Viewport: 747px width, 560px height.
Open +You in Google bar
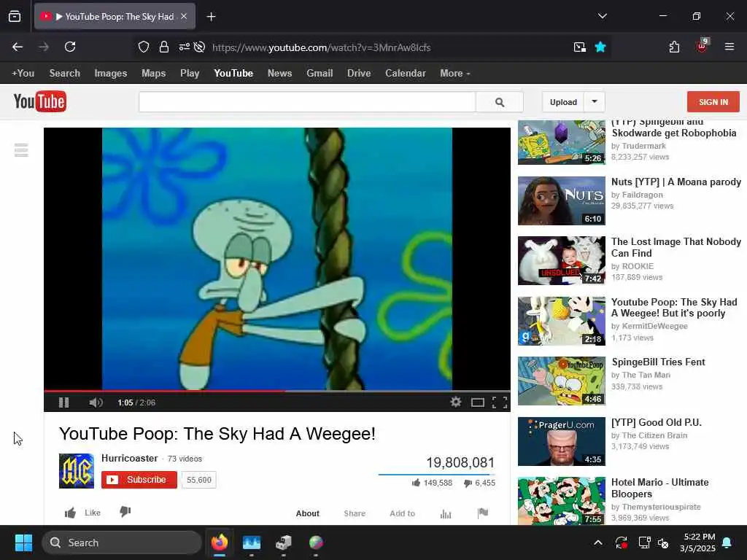[x=23, y=74]
